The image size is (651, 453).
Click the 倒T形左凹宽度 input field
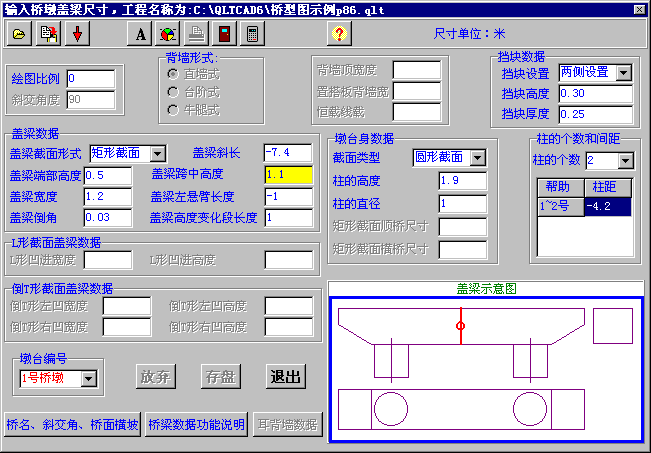[127, 306]
